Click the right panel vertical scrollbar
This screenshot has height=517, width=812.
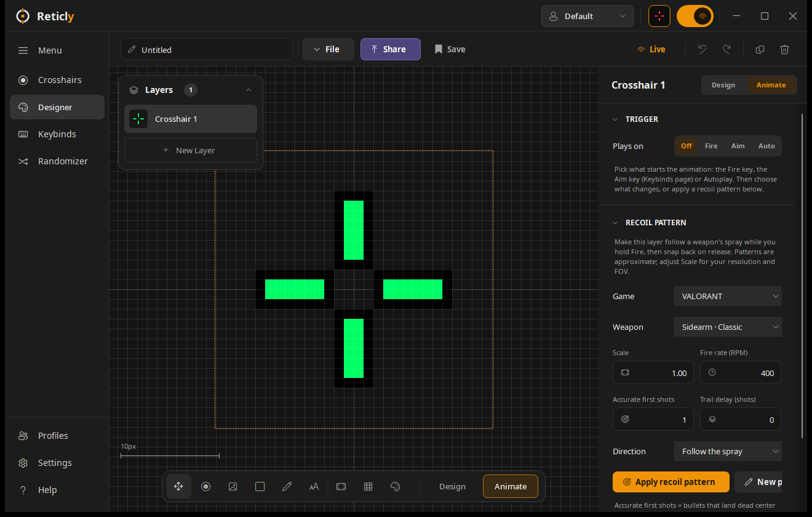coord(802,275)
